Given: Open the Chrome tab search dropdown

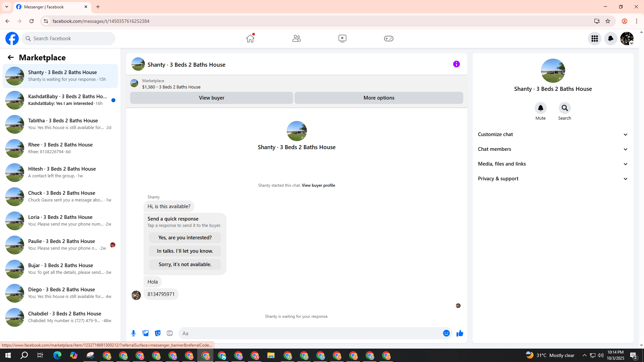Looking at the screenshot, I should 7,7.
